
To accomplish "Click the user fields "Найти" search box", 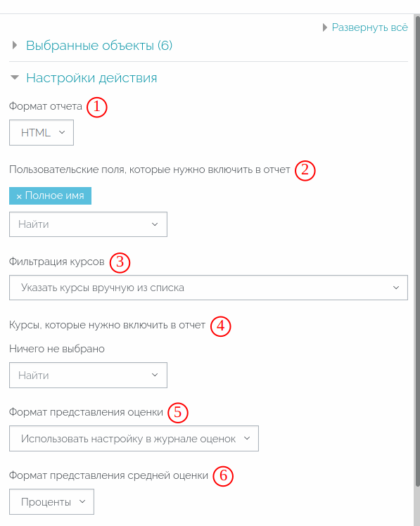I will (x=88, y=224).
